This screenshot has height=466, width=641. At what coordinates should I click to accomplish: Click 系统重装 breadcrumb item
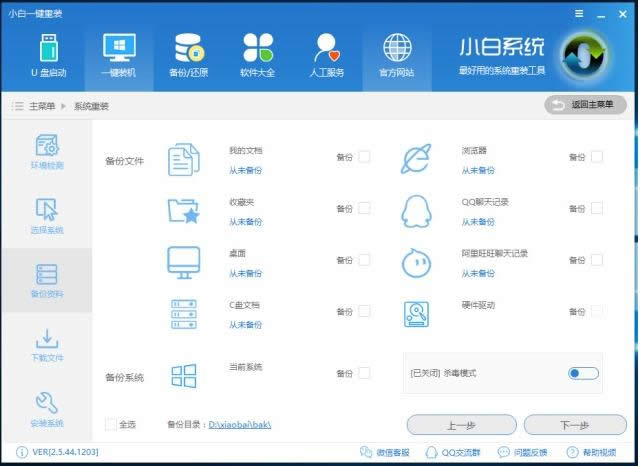pos(91,106)
